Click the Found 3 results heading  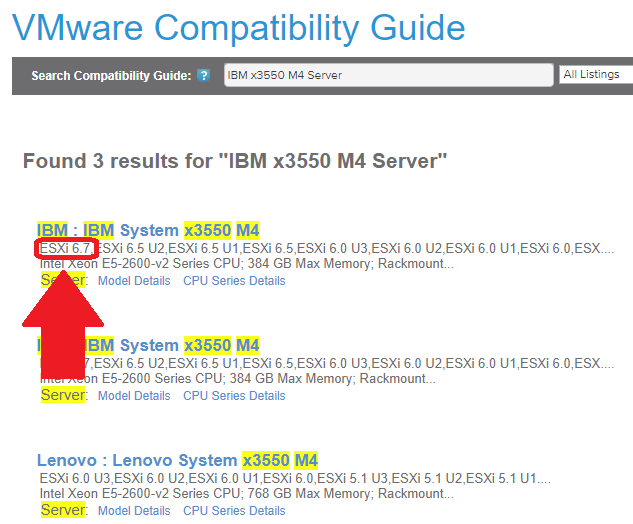tap(235, 161)
